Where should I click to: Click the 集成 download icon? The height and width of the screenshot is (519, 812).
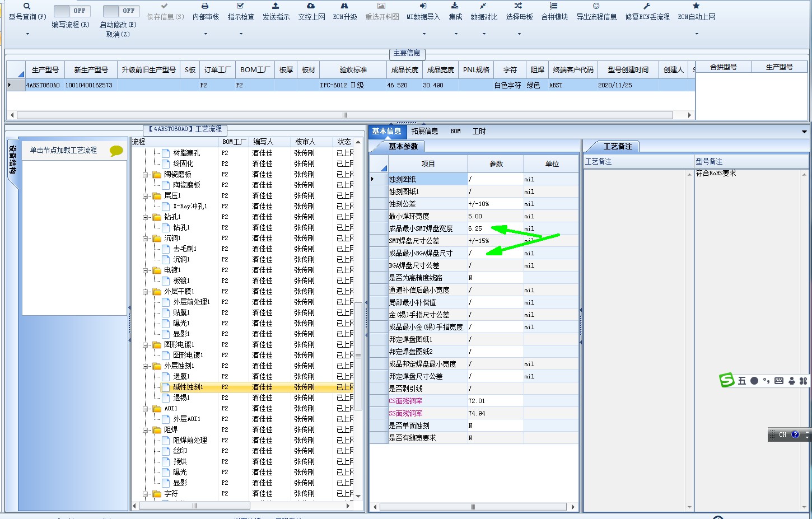pyautogui.click(x=455, y=6)
